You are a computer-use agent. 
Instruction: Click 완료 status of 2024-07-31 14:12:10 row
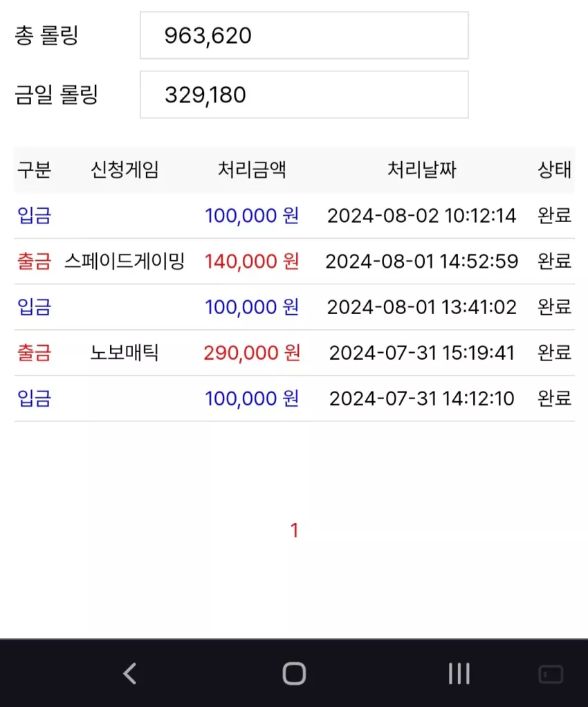[555, 398]
